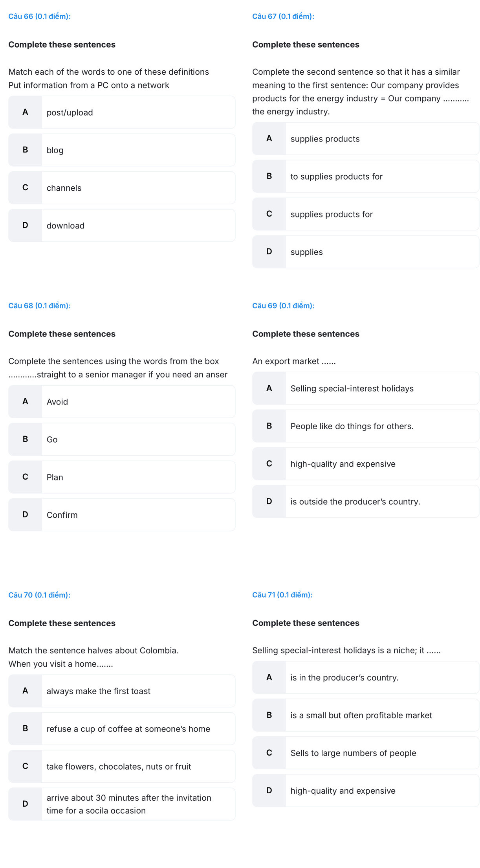Choose 'arrive about 30 minutes after' answer
This screenshot has height=868, width=480.
point(122,804)
